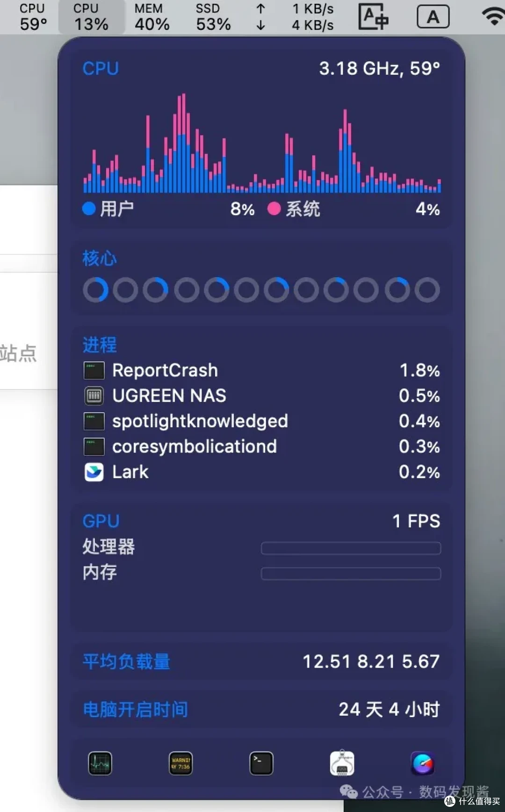Click the 0.4% value for spotlightknowledged
This screenshot has width=505, height=812.
coord(419,421)
